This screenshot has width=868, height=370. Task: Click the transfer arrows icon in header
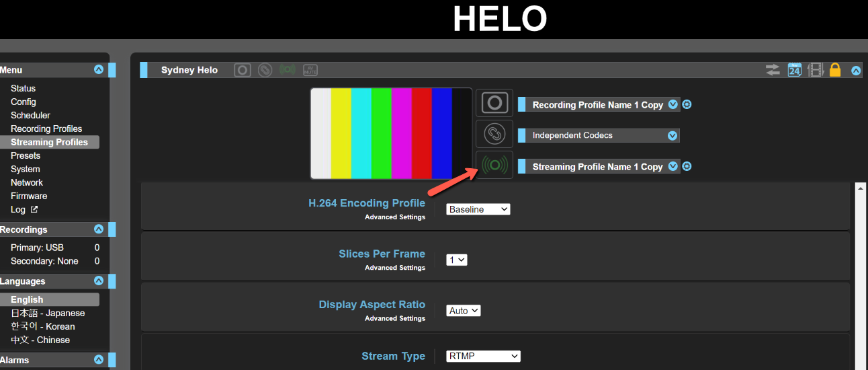tap(773, 70)
